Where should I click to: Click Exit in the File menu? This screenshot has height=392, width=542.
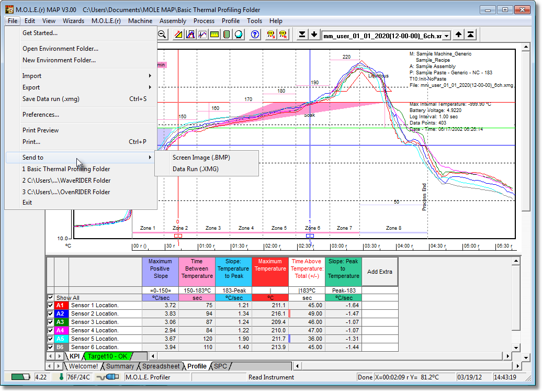[81, 203]
